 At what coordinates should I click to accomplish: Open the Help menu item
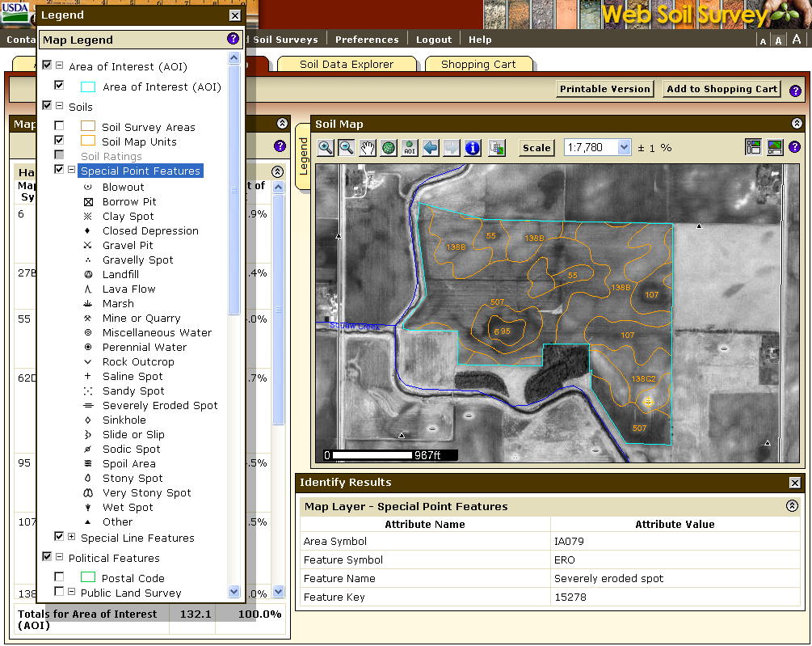tap(480, 40)
